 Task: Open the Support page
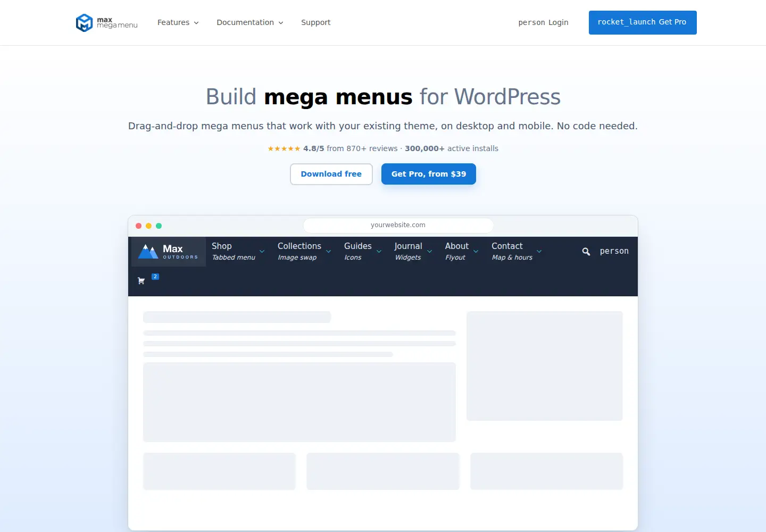[316, 22]
